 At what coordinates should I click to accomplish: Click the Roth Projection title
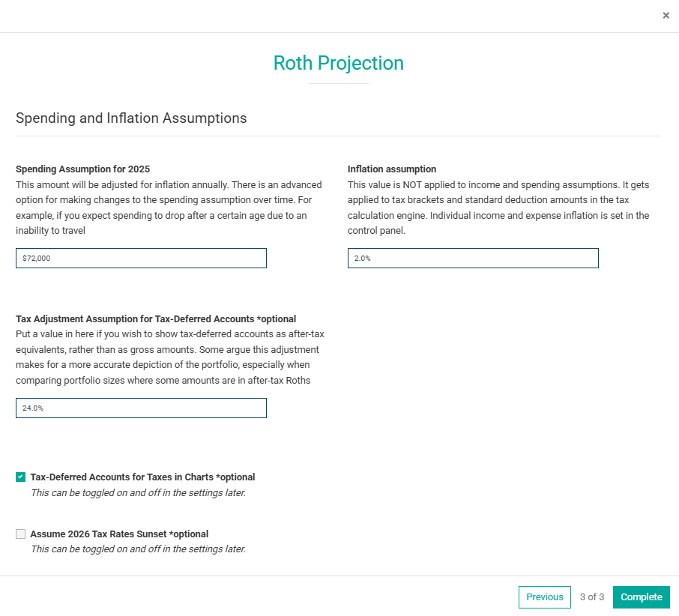click(x=339, y=63)
